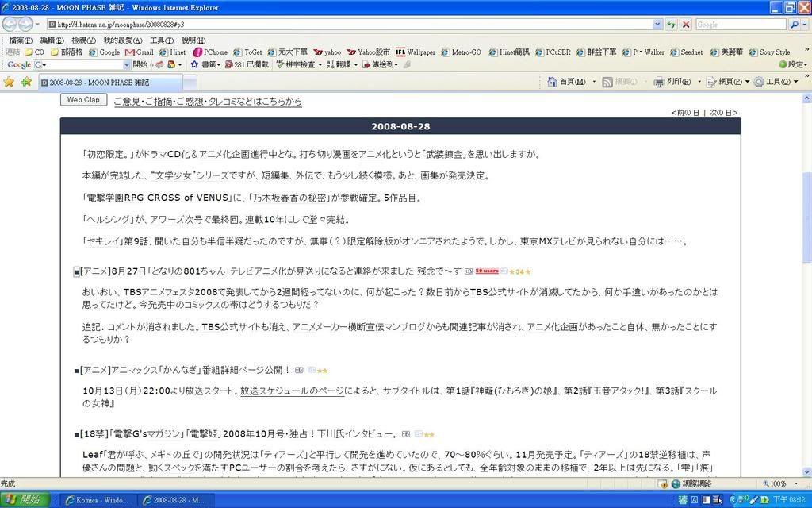Click the taskbar clock 下午 08:12
Viewport: 812px width, 508px height.
789,500
